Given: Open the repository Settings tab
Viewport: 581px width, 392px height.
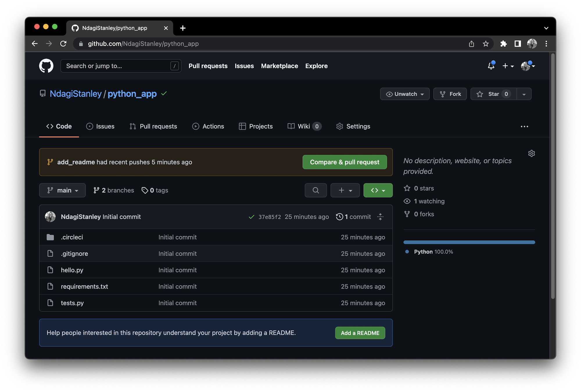Looking at the screenshot, I should click(353, 126).
